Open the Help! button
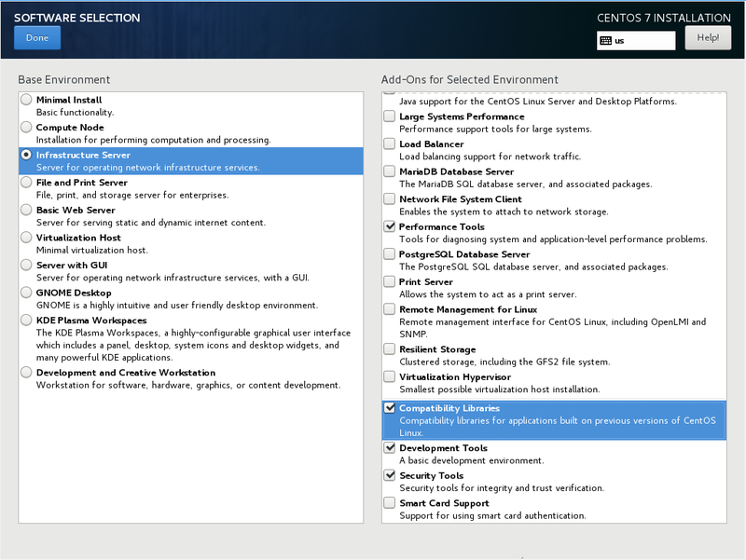 tap(707, 38)
